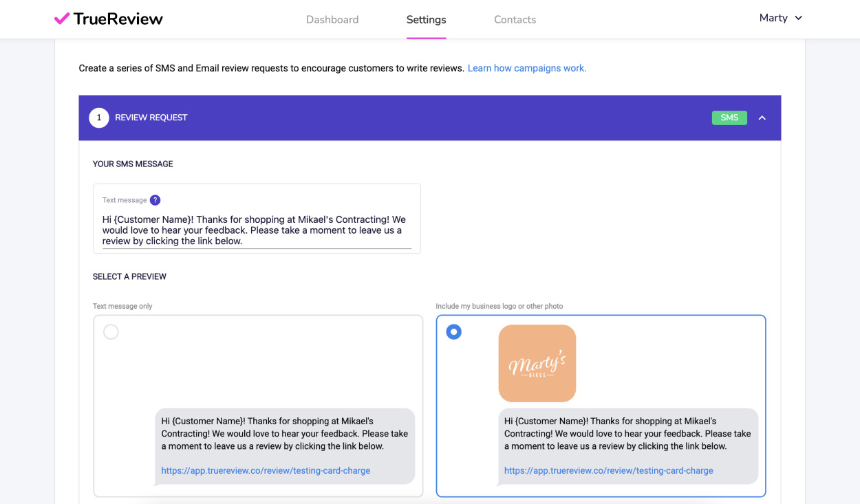The image size is (860, 504).
Task: Click the Marty's Bikes logo thumbnail
Action: [x=537, y=363]
